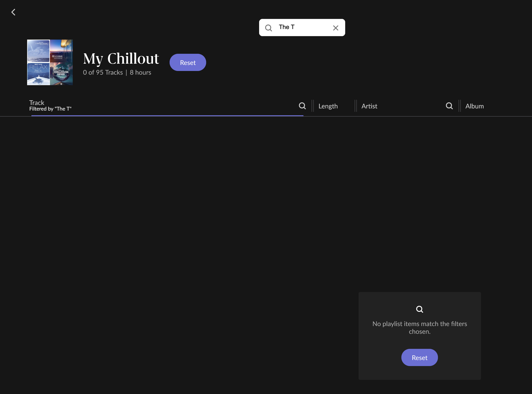Sort by the Artist column header
Screen dimensions: 532x394
[x=369, y=106]
